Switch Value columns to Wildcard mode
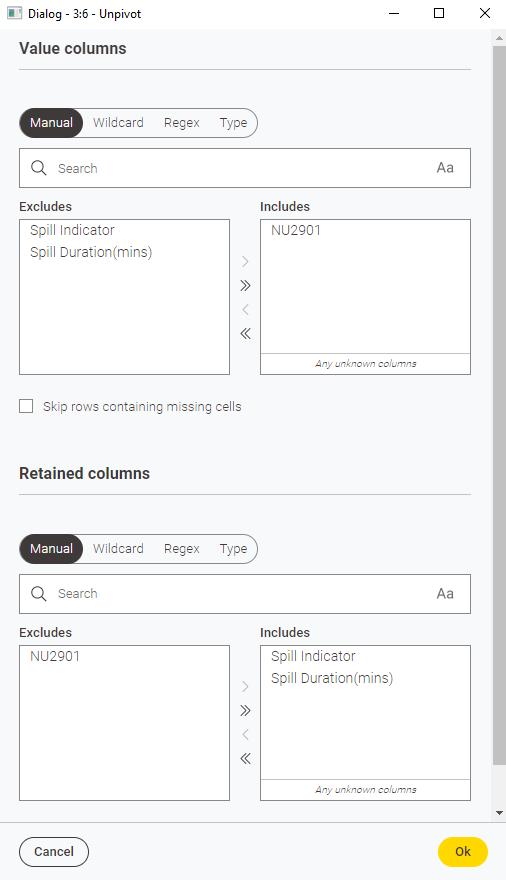 click(118, 123)
